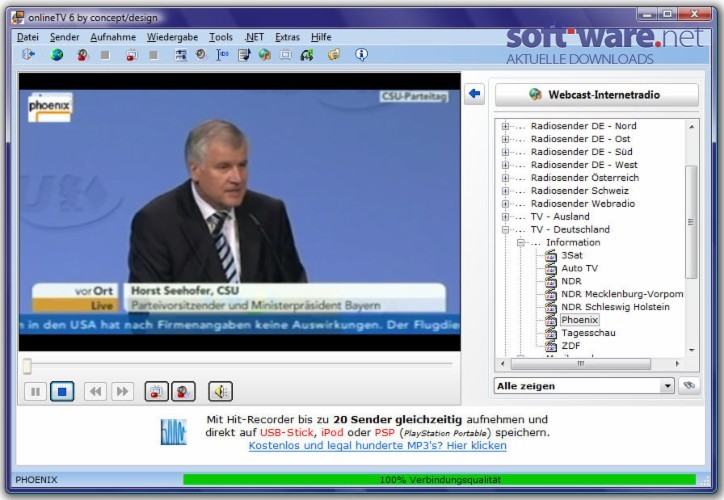Expand the TV - Ausland node
The height and width of the screenshot is (500, 724).
point(505,217)
